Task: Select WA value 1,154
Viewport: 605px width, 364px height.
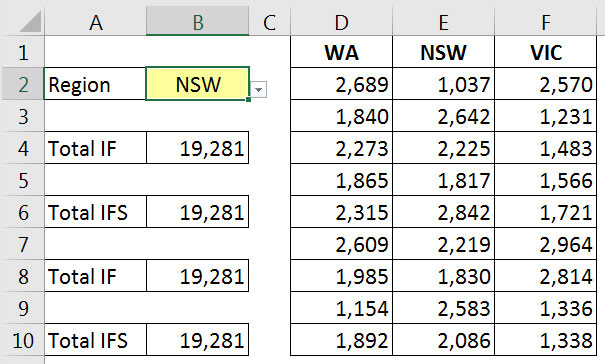Action: [341, 308]
